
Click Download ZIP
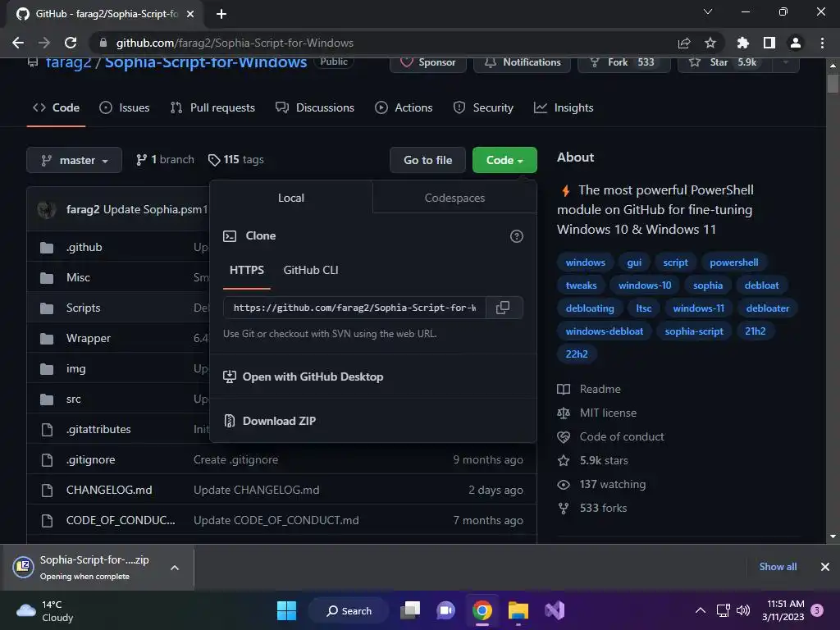279,421
